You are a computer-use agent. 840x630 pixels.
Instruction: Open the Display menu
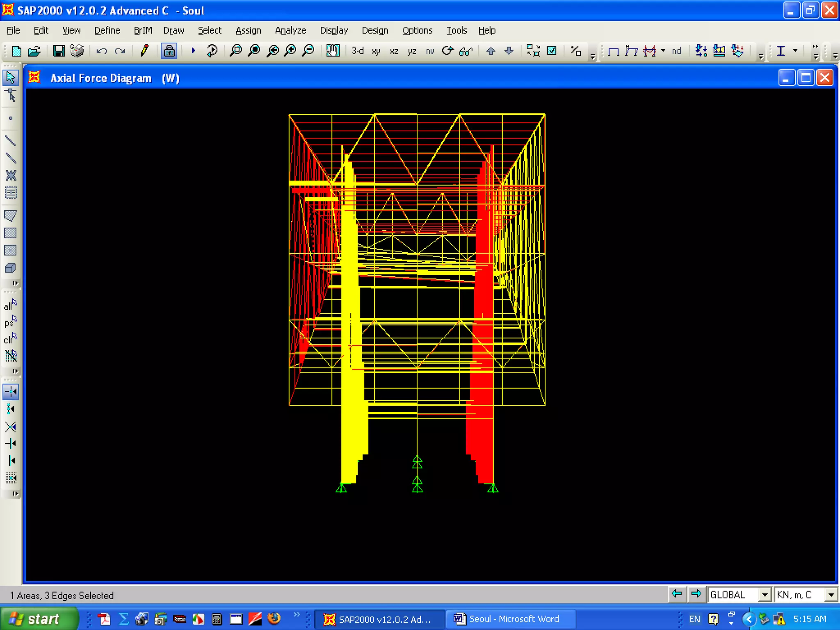pos(333,30)
